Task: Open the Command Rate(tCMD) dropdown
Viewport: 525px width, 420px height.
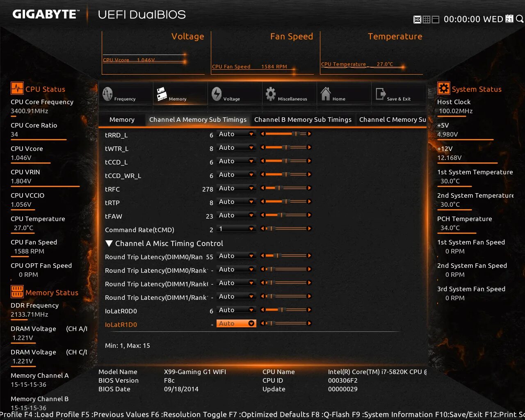Action: (x=236, y=229)
